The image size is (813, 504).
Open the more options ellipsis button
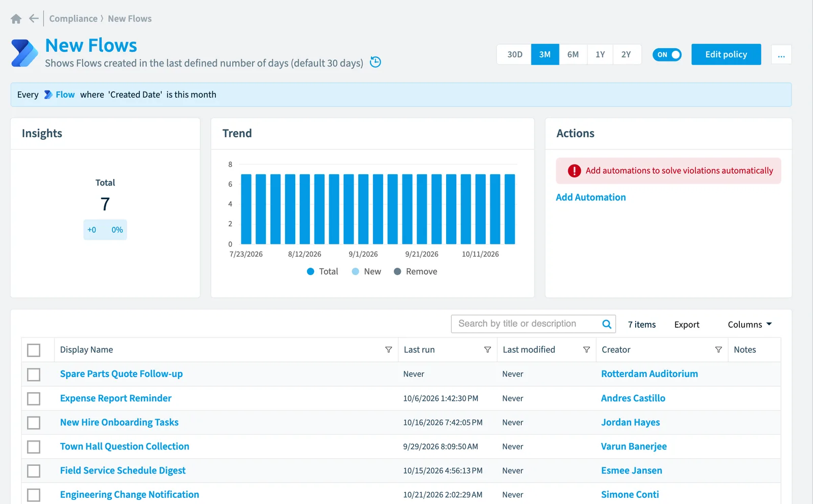point(781,55)
